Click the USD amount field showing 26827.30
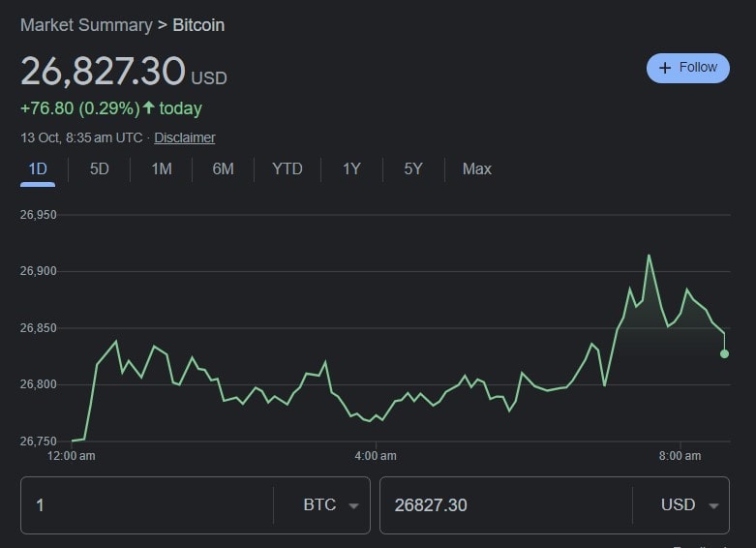This screenshot has height=548, width=756. coord(503,505)
